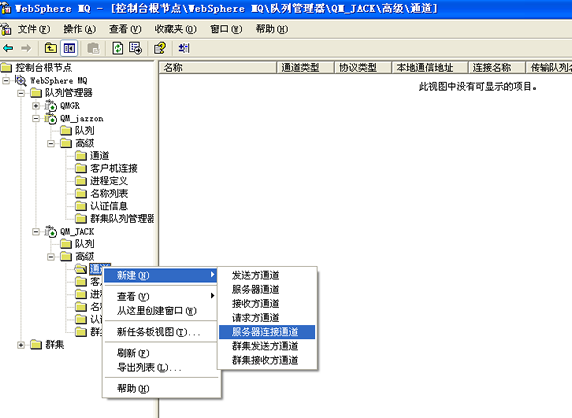Click the Export list toolbar icon
This screenshot has width=572, height=418.
[x=136, y=48]
